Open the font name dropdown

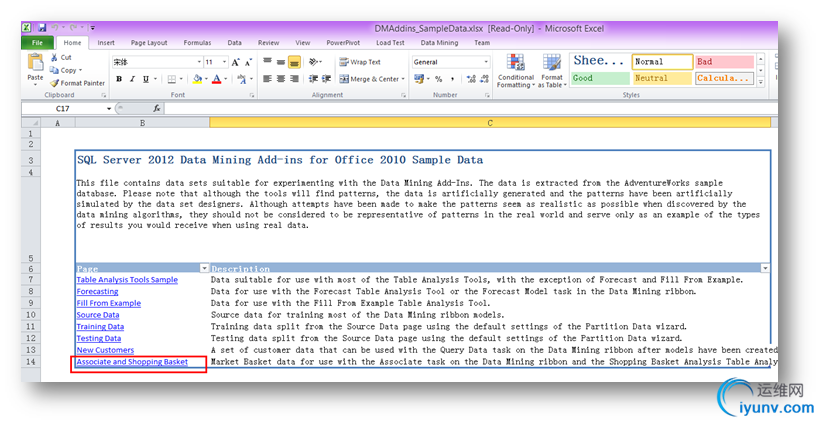point(199,62)
